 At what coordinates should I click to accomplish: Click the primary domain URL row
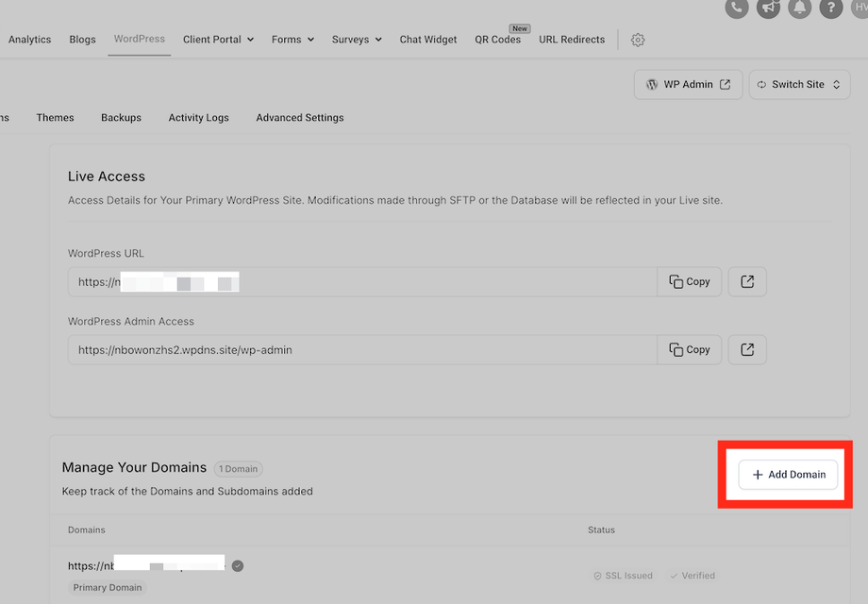point(146,566)
